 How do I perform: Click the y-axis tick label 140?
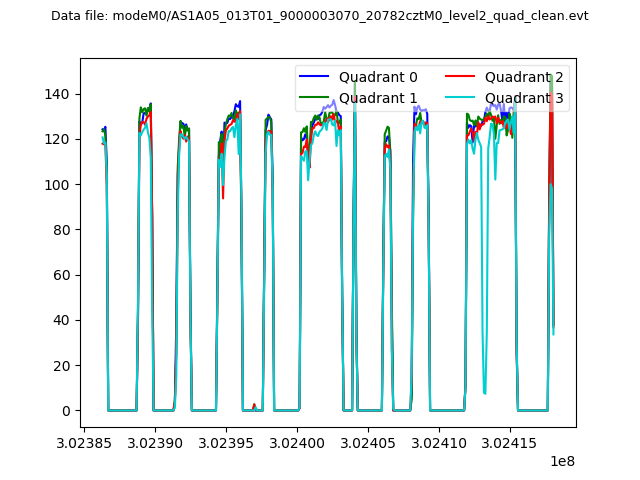tap(61, 94)
